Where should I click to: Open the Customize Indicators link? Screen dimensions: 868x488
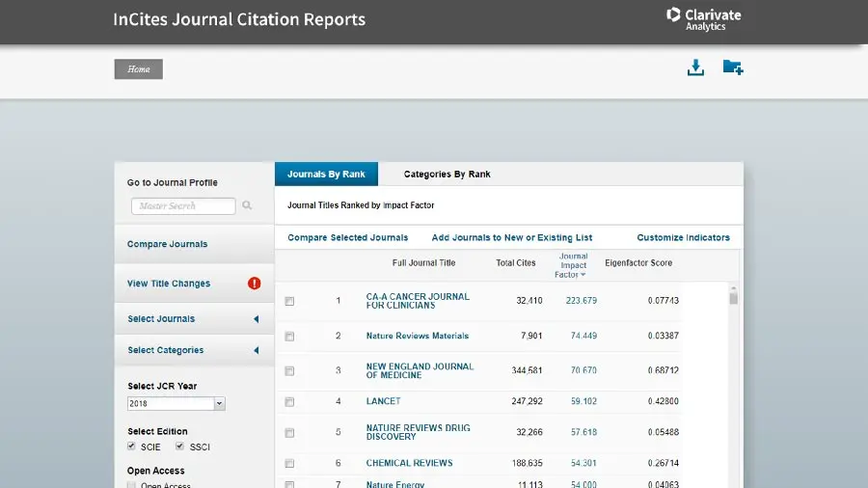coord(683,237)
